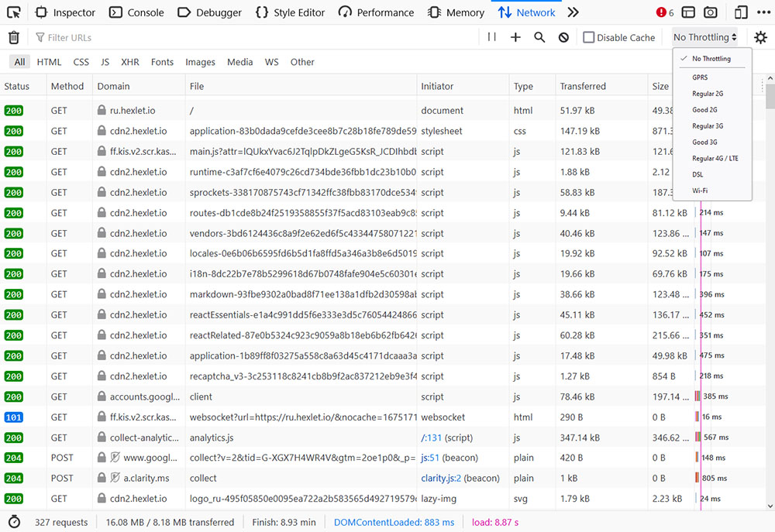Image resolution: width=775 pixels, height=532 pixels.
Task: Click the DOMContentLoaded timing link
Action: point(394,522)
